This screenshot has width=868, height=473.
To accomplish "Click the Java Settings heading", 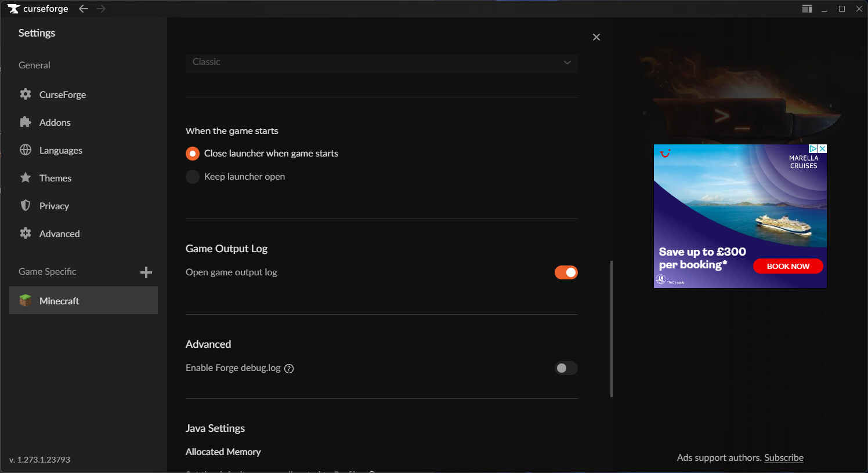I will tap(215, 428).
